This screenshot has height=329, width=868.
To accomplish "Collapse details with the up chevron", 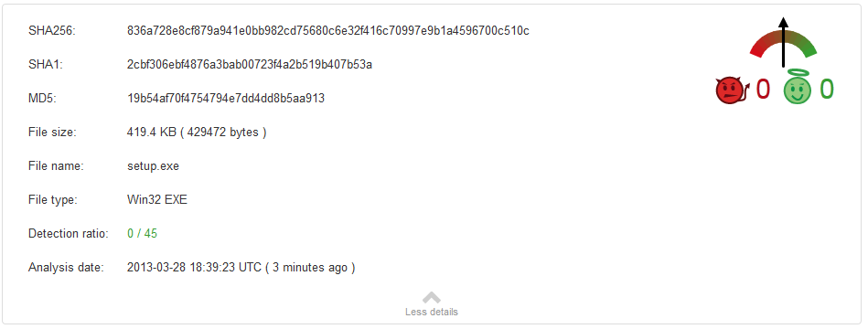I will [431, 298].
